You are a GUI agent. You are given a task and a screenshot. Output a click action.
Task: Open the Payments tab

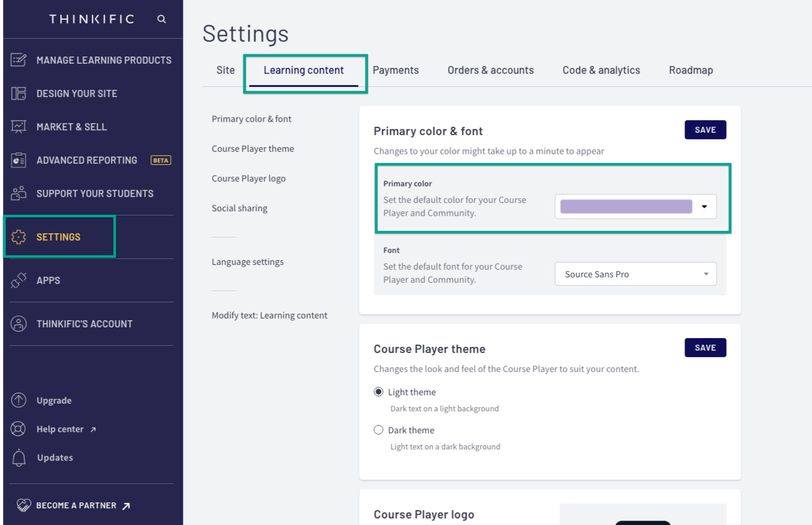(x=396, y=70)
